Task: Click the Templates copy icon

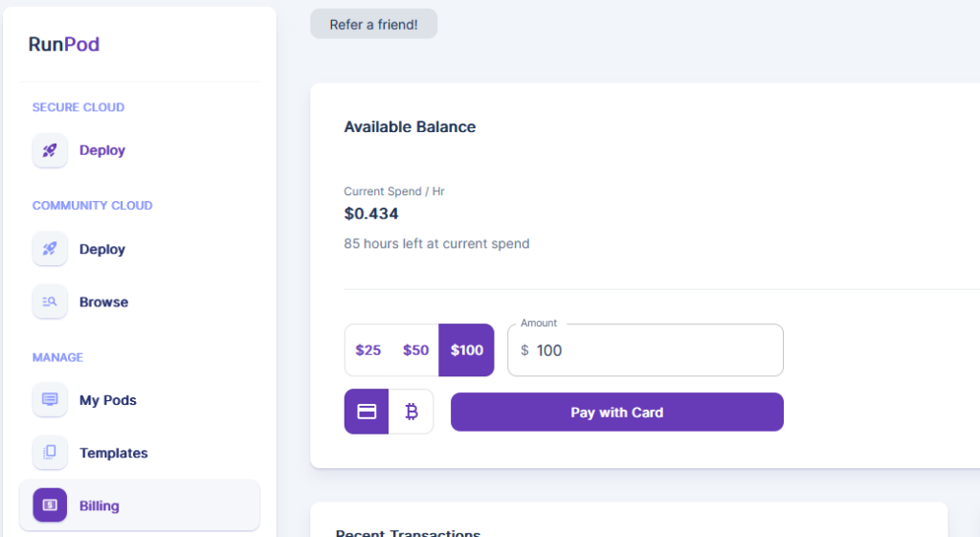Action: 50,453
